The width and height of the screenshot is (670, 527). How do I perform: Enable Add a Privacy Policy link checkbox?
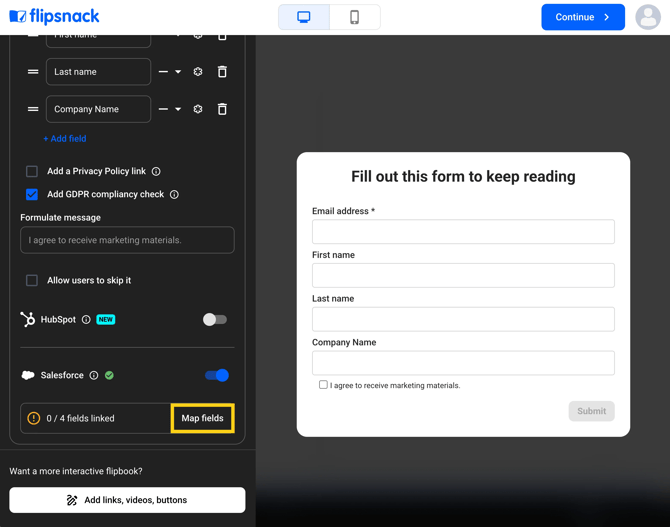click(32, 172)
